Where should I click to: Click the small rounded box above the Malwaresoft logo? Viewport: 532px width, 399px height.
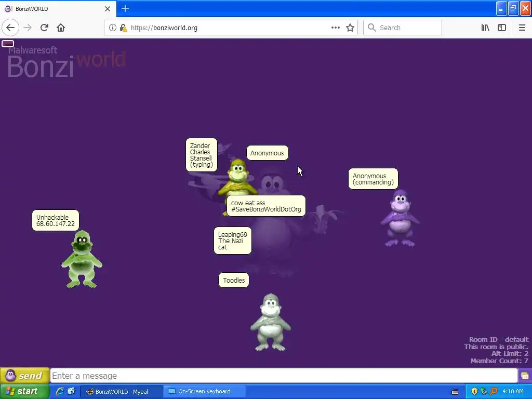click(x=8, y=44)
